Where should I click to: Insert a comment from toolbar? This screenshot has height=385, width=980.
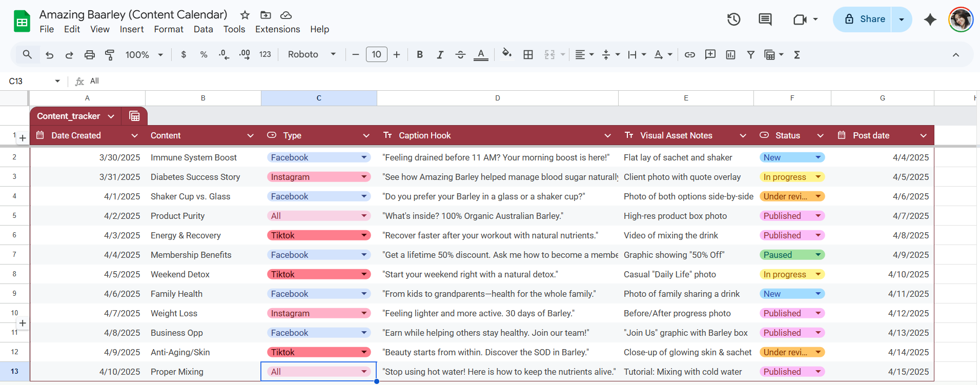(x=710, y=54)
